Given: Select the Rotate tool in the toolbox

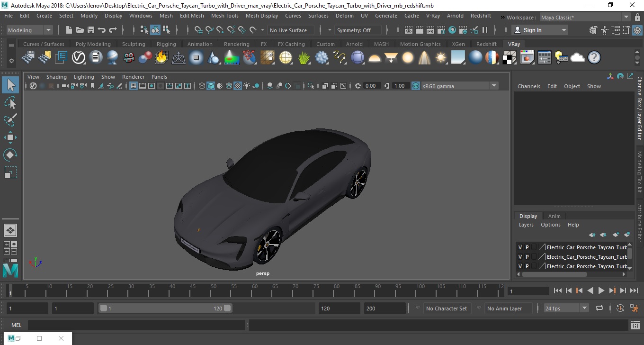Looking at the screenshot, I should tap(10, 155).
